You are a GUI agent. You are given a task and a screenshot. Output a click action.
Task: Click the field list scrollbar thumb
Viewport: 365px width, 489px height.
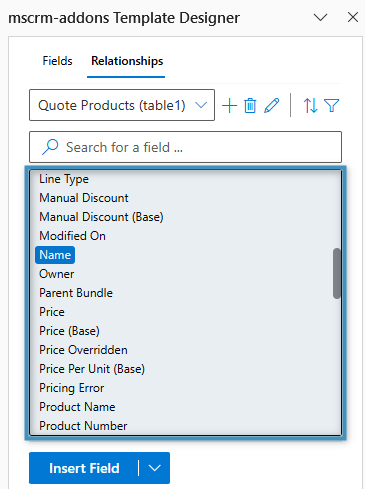pos(337,273)
